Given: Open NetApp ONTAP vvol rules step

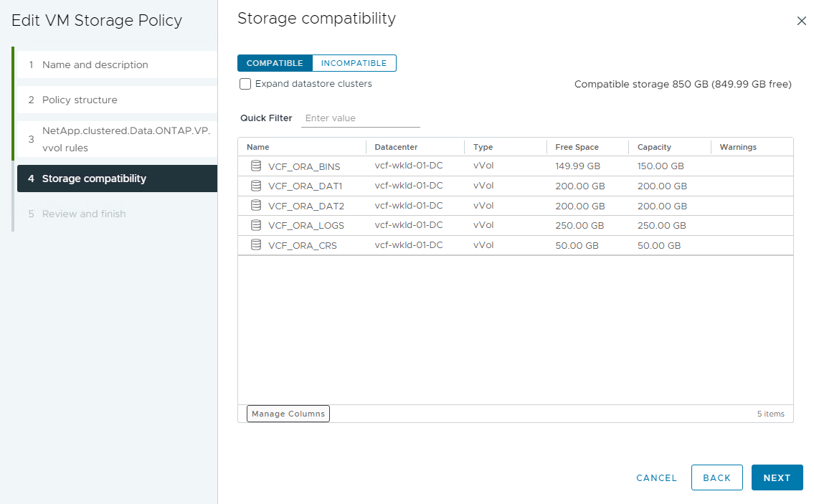Looking at the screenshot, I should point(126,139).
